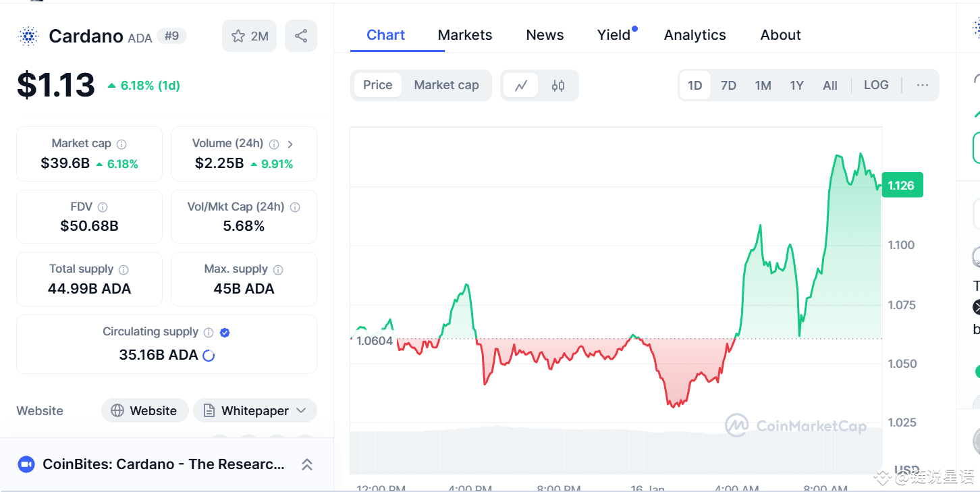Switch chart view to Market cap
This screenshot has width=980, height=492.
tap(446, 85)
